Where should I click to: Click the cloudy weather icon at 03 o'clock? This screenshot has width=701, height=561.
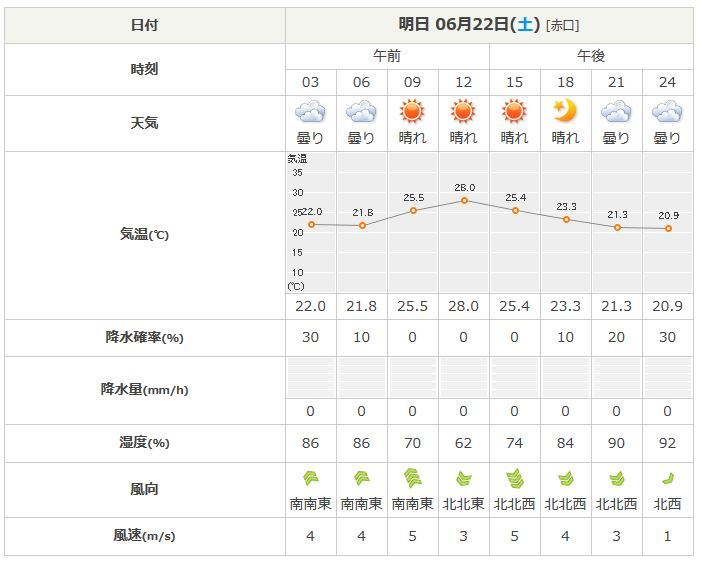click(x=310, y=112)
